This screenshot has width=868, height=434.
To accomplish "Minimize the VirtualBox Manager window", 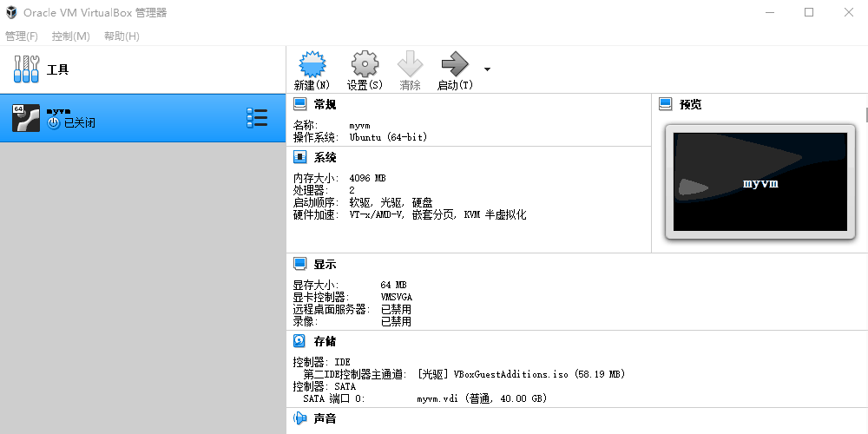I will 769,12.
